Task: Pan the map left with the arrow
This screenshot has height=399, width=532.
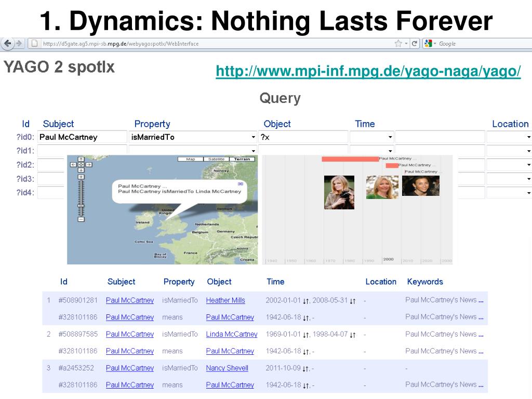Action: 73,165
